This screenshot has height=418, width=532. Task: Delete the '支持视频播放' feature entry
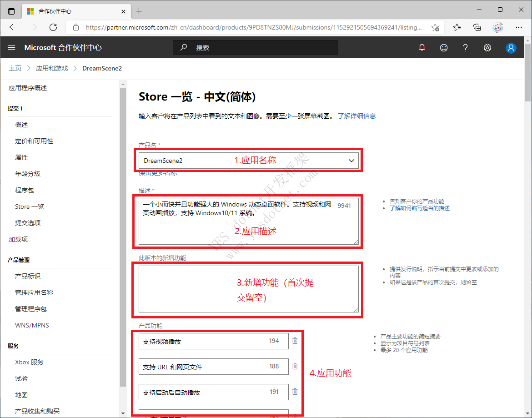click(295, 341)
